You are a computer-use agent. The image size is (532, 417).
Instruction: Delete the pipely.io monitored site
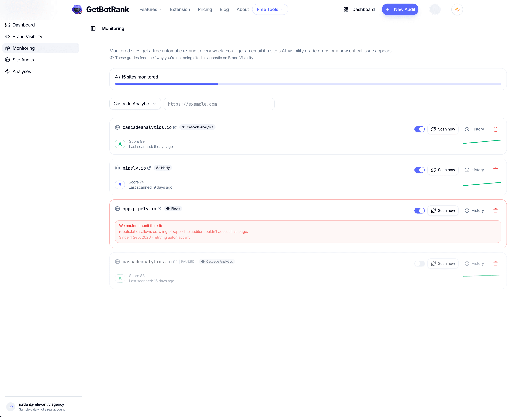point(495,170)
